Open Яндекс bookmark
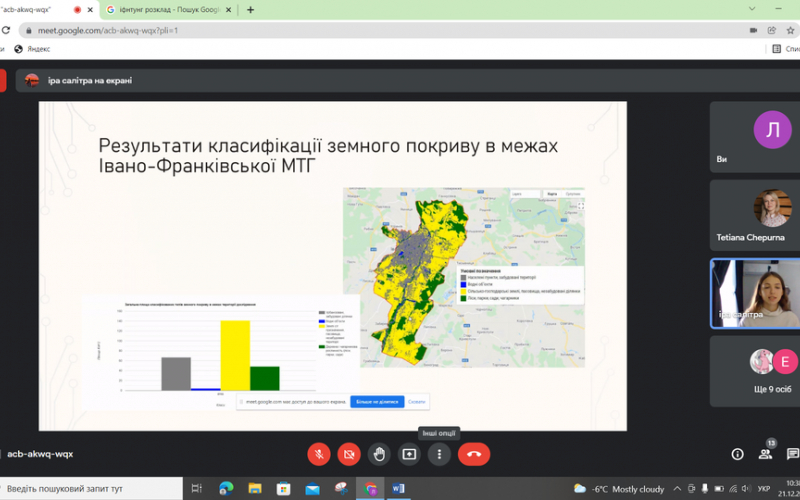This screenshot has width=800, height=500. coord(32,49)
